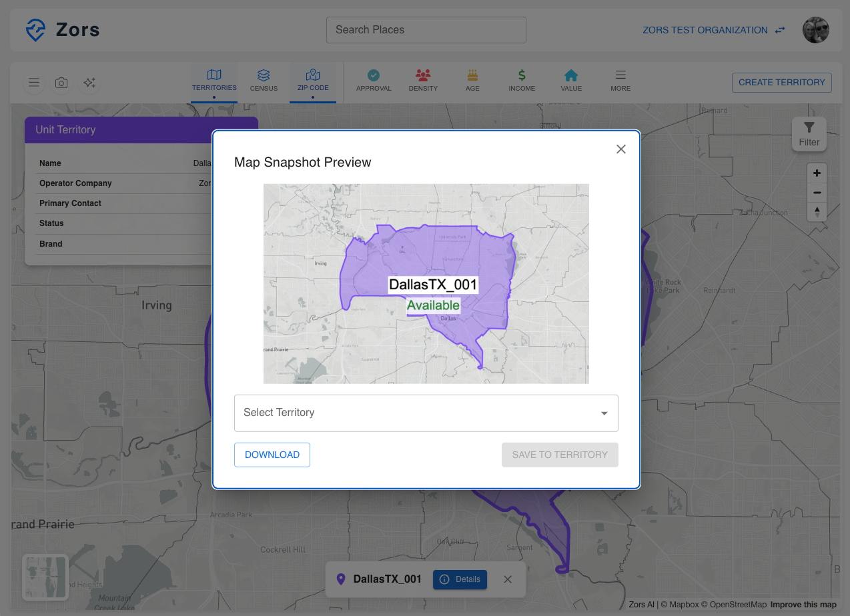The width and height of the screenshot is (850, 616).
Task: Click the map style thumbnail
Action: 45,577
